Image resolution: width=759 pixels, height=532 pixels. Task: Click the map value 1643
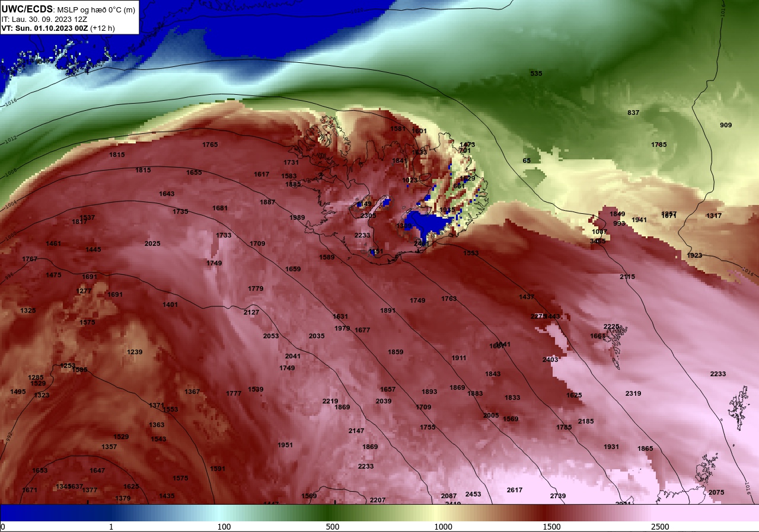click(167, 194)
